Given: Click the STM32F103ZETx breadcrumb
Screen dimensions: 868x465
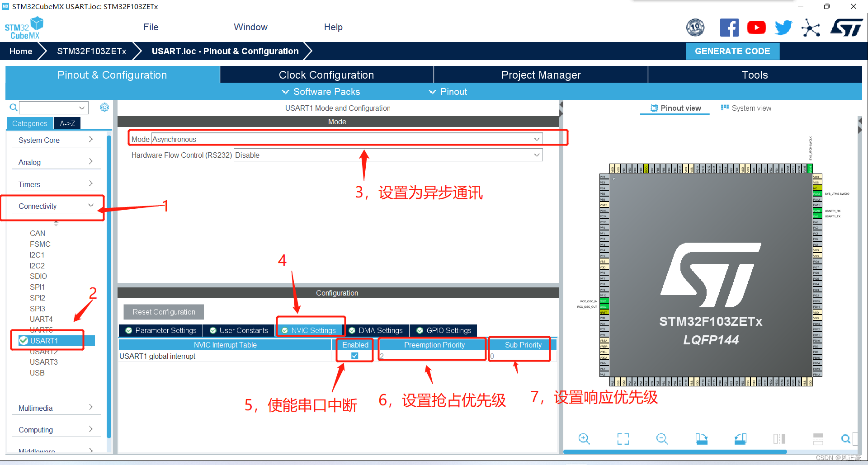Looking at the screenshot, I should tap(92, 51).
